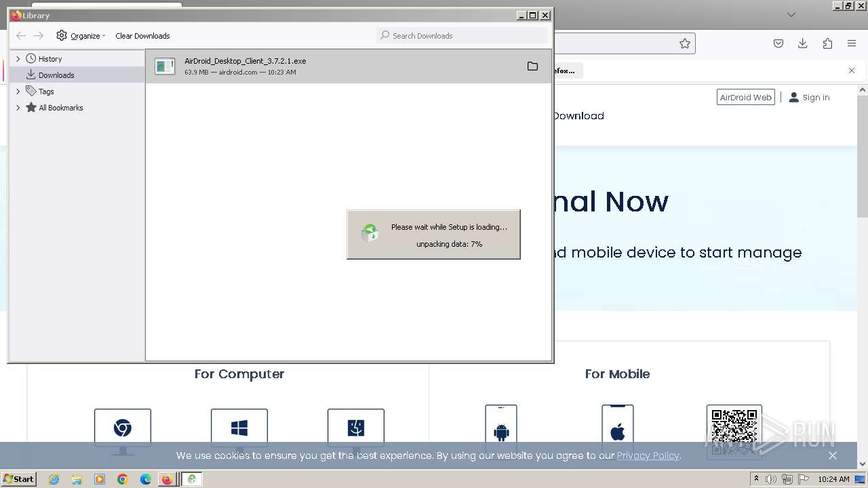This screenshot has width=868, height=488.
Task: Open the list all tabs dropdown
Action: pos(791,15)
